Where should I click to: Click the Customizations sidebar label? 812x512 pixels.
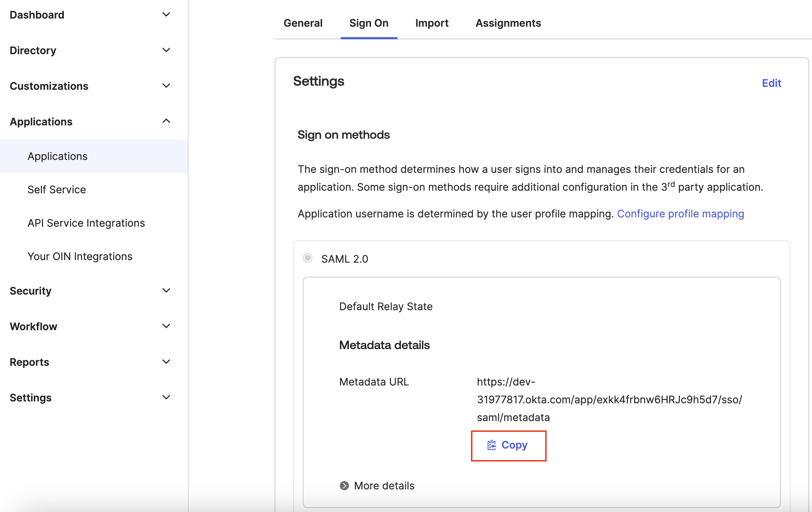tap(49, 86)
